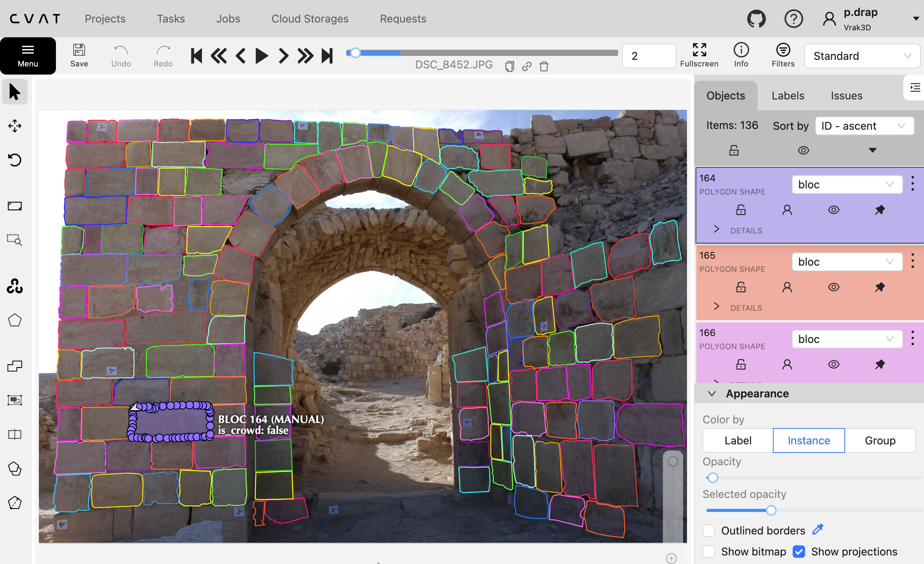The height and width of the screenshot is (564, 924).
Task: Select the cursor tool in the left toolbar
Action: (14, 92)
